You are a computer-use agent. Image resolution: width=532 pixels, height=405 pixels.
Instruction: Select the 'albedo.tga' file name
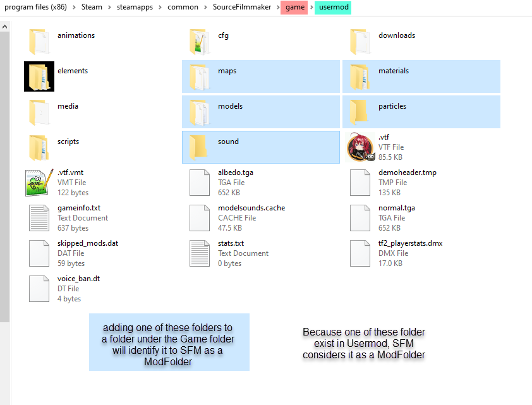[x=236, y=172]
